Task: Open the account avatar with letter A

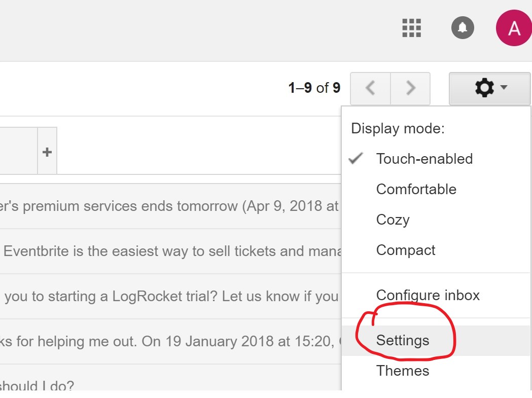Action: click(514, 28)
